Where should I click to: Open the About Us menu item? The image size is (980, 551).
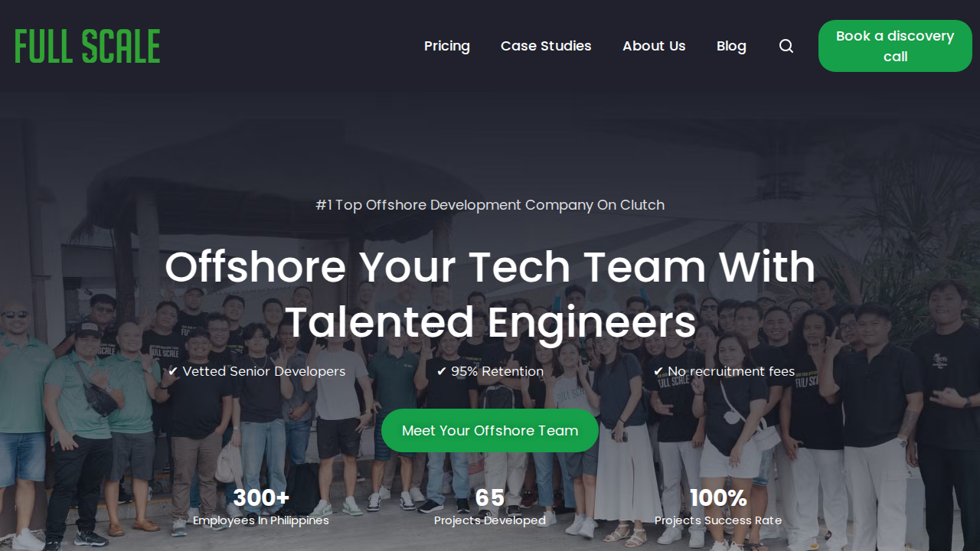[x=654, y=46]
